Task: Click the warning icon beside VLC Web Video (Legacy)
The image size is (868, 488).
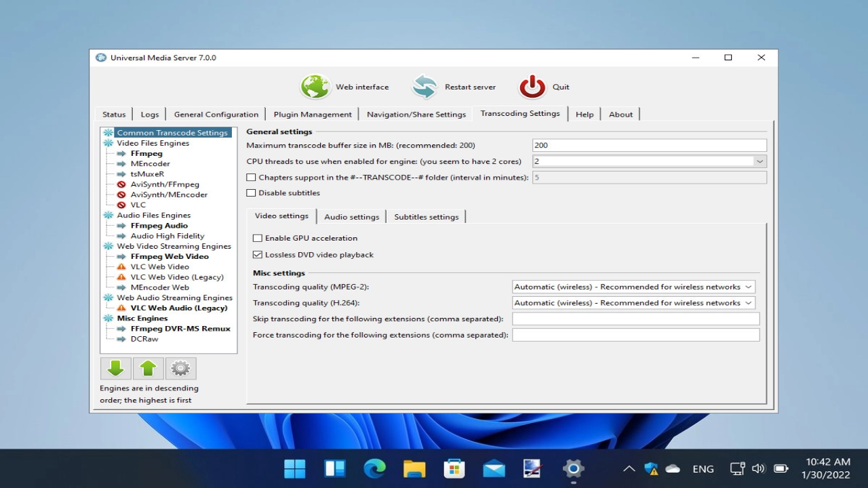Action: click(121, 277)
